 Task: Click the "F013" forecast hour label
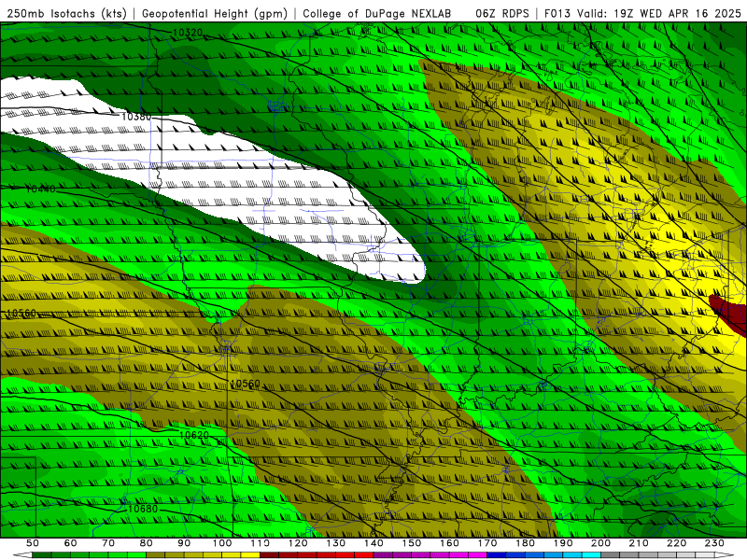557,14
